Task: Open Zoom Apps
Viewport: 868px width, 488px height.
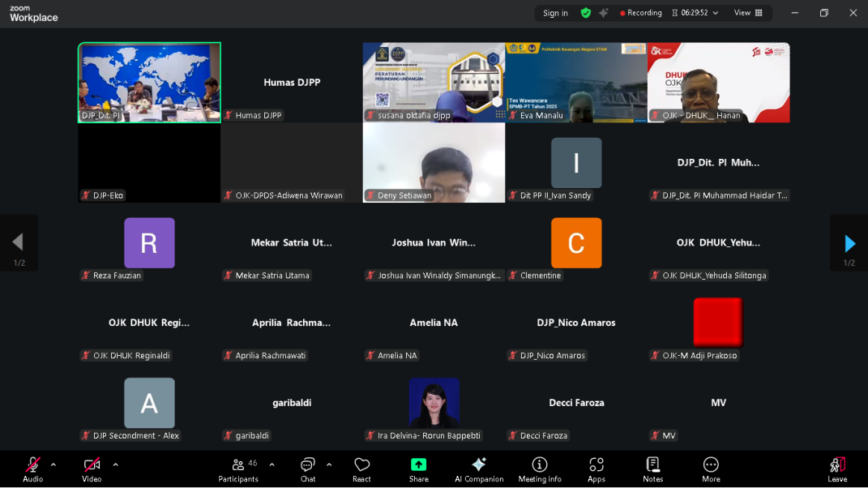Action: pos(596,469)
